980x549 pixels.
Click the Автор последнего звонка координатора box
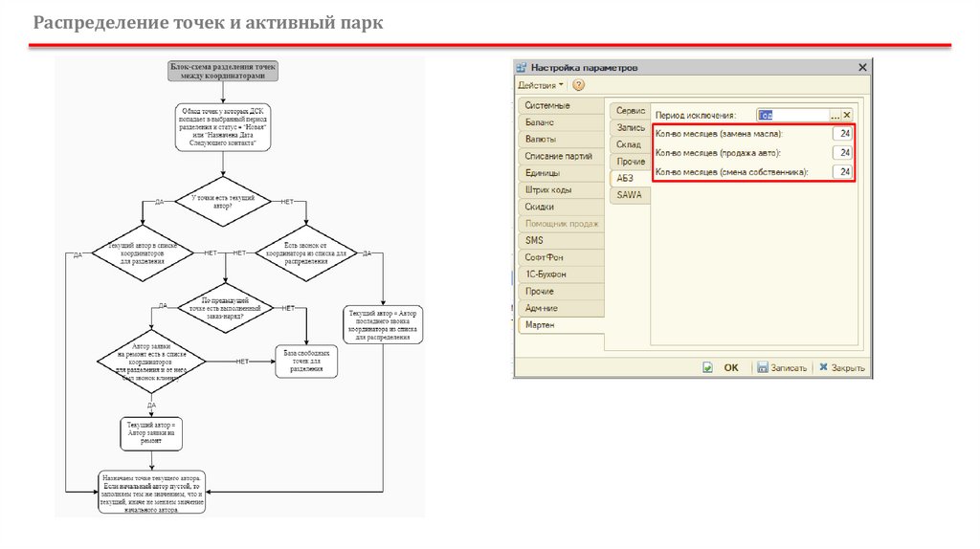[x=383, y=325]
